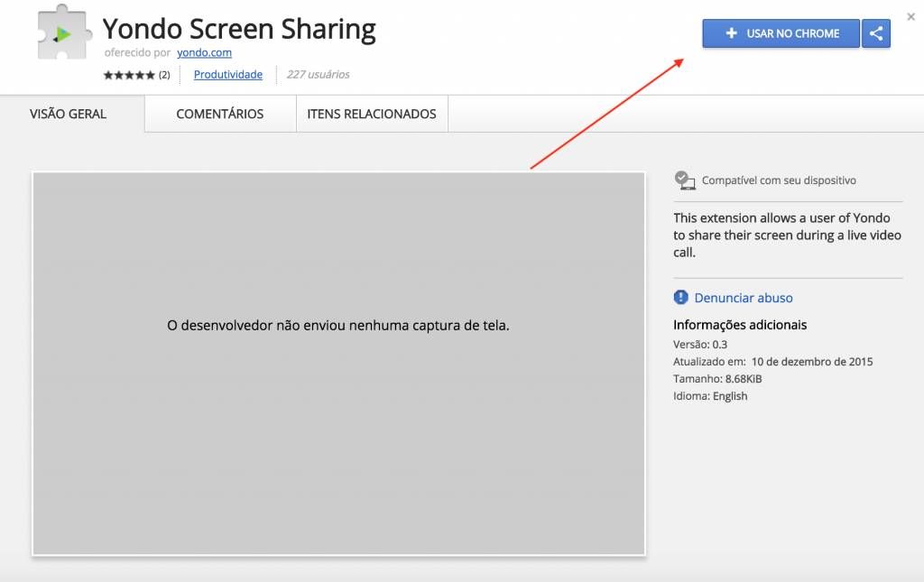Viewport: 924px width, 582px height.
Task: Click the Yondo Screen Sharing title
Action: (x=239, y=29)
